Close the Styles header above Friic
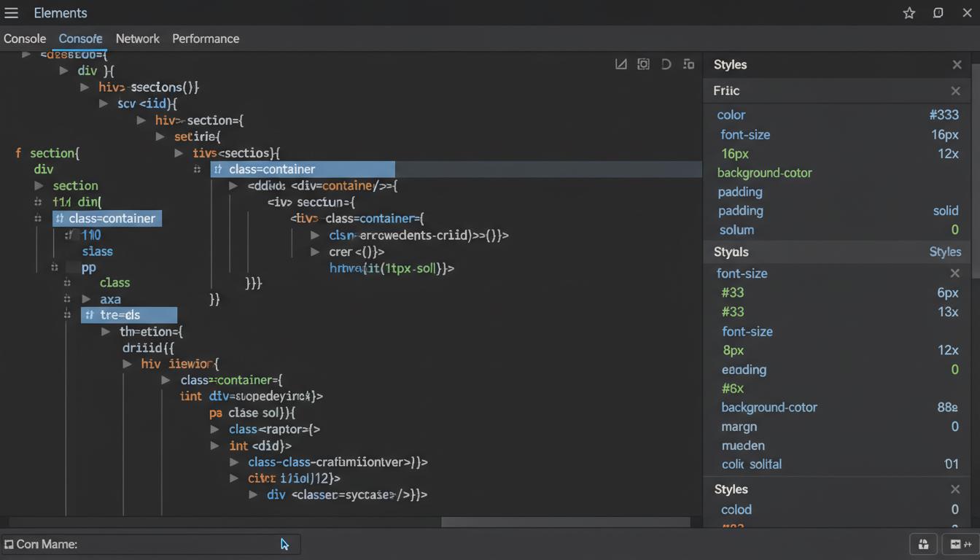 coord(957,65)
